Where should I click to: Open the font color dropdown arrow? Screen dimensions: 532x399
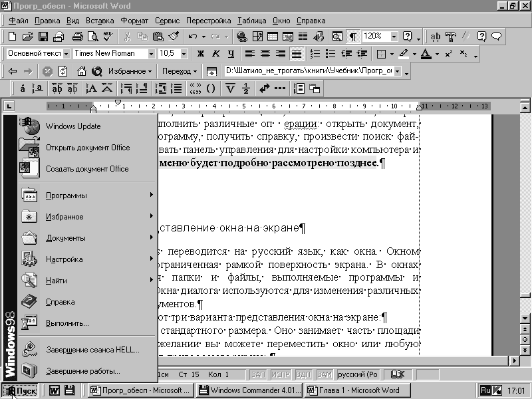point(437,54)
